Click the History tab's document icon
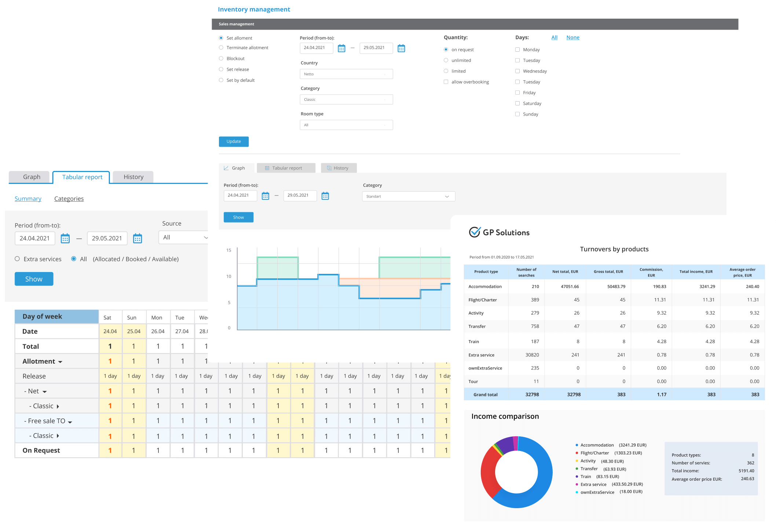 pyautogui.click(x=329, y=168)
